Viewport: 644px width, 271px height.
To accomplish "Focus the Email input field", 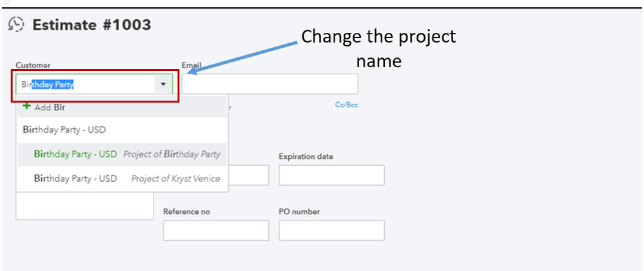I will [269, 84].
